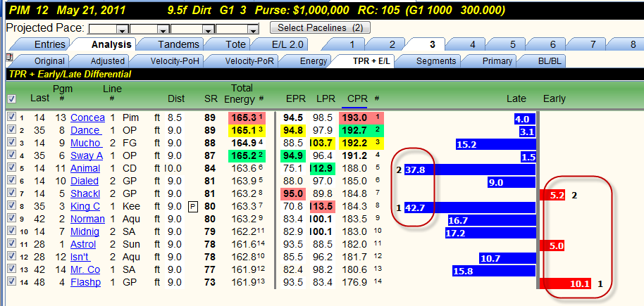The height and width of the screenshot is (306, 644).
Task: Open the Sway A horse link
Action: click(87, 156)
